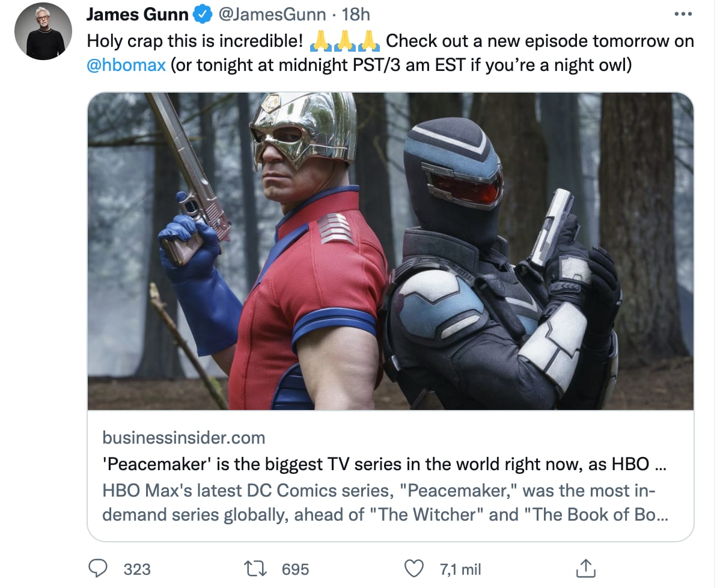Screen dimensions: 726x588
Task: Click the businessinsider.com domain label
Action: [x=183, y=437]
